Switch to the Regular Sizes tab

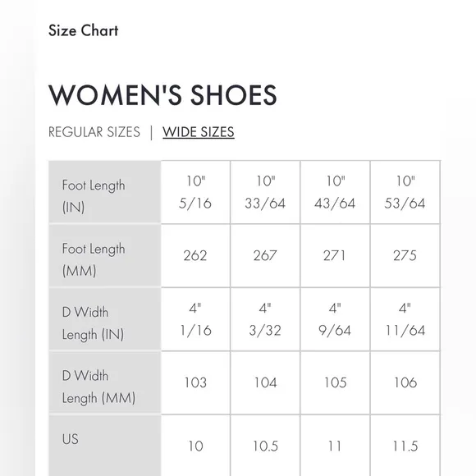(x=94, y=132)
